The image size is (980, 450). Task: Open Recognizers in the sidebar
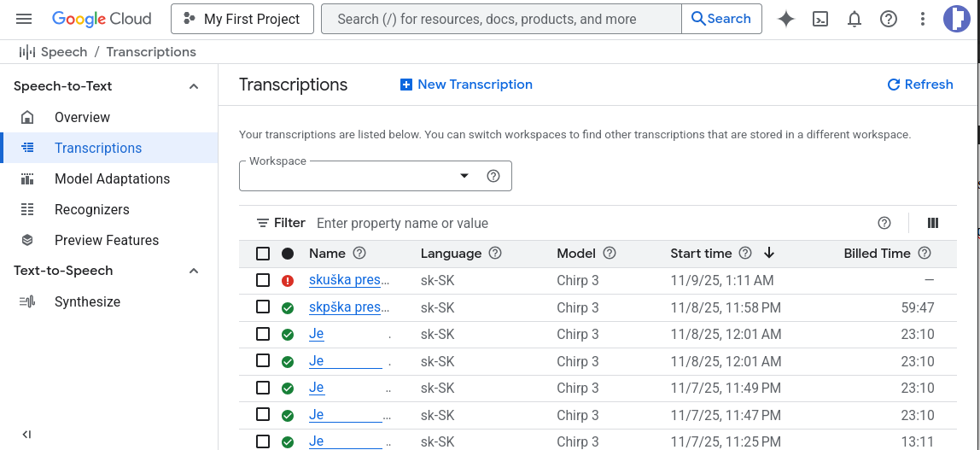92,209
